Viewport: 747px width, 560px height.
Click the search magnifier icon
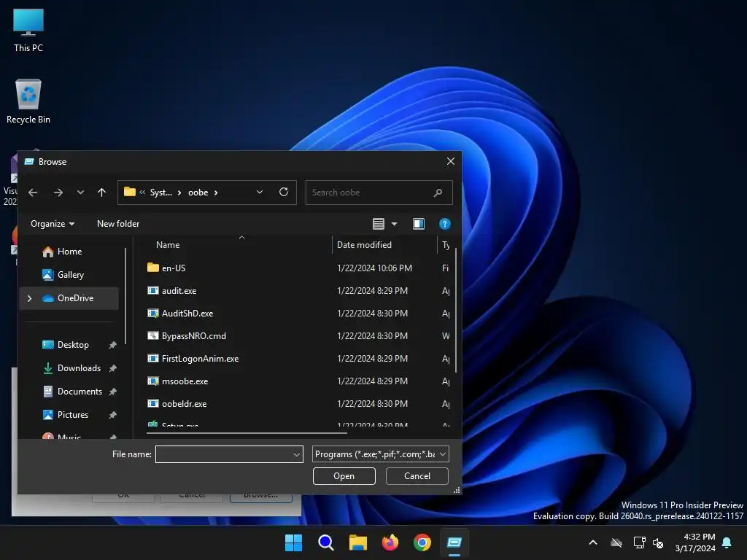click(x=438, y=192)
